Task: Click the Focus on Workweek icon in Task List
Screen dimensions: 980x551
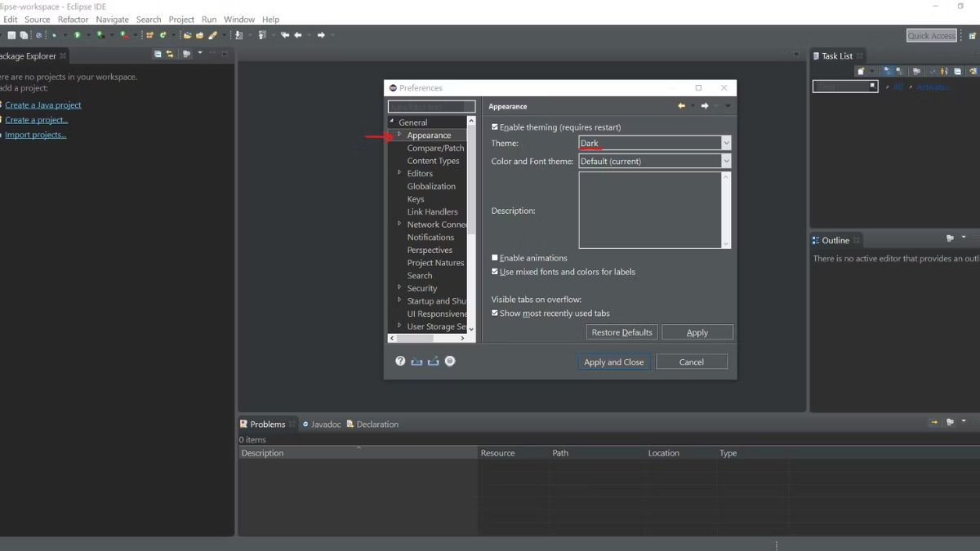Action: [x=916, y=71]
